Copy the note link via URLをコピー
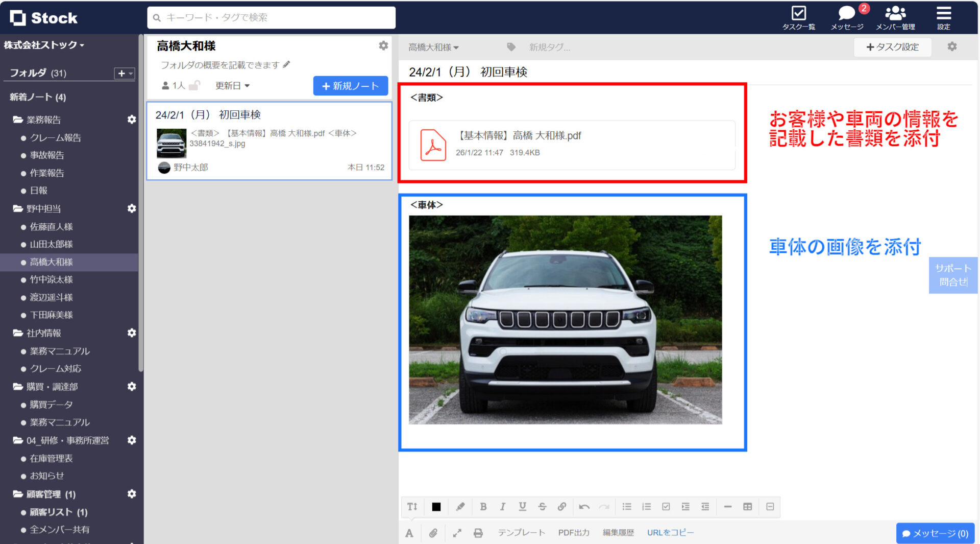Viewport: 980px width, 544px height. [x=670, y=532]
